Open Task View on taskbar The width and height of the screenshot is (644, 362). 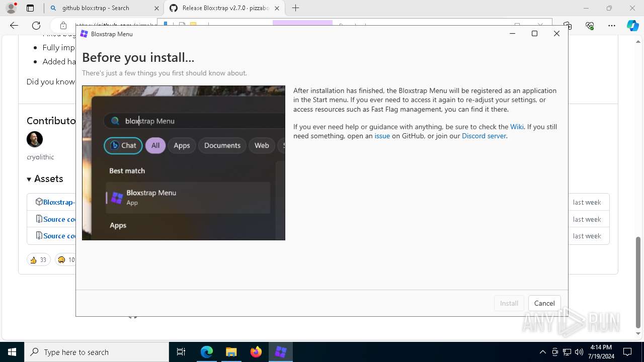point(181,352)
